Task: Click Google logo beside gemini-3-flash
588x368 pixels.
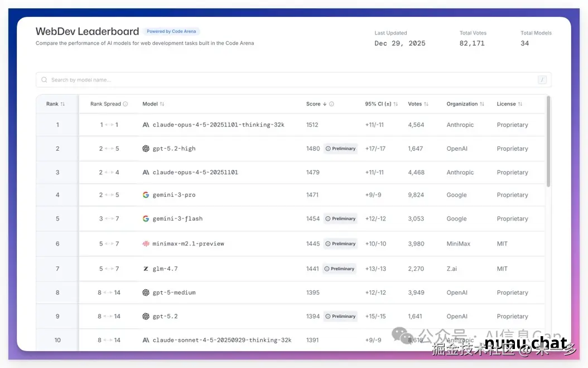Action: pyautogui.click(x=146, y=218)
